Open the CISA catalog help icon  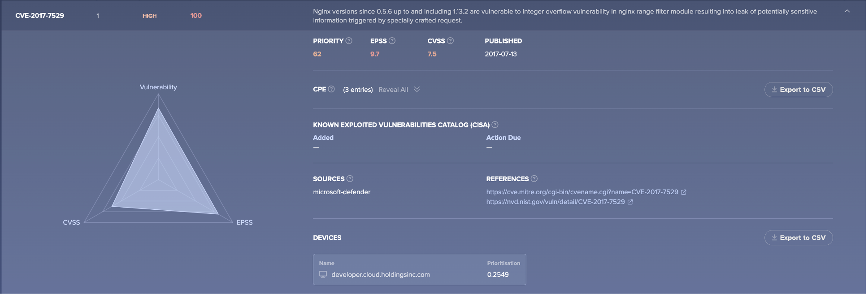[x=495, y=125]
